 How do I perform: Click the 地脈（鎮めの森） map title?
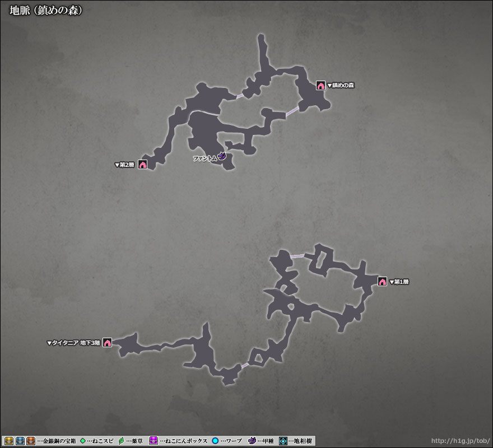(x=46, y=11)
